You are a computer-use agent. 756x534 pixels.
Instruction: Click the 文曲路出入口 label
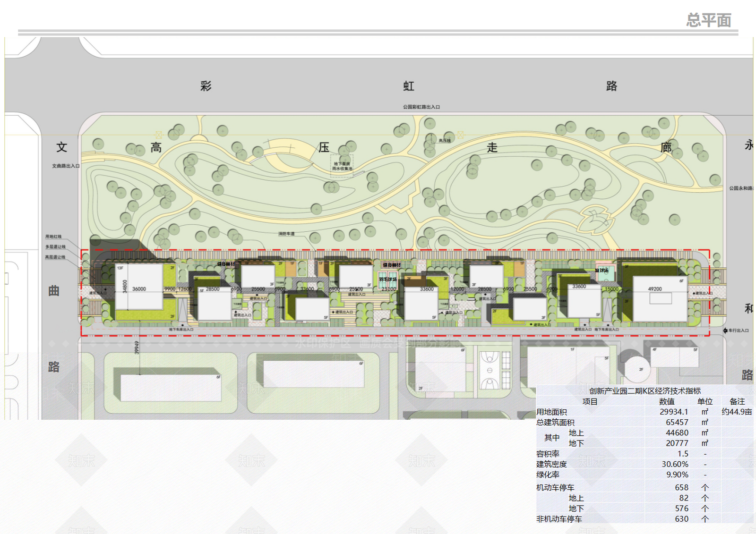tap(66, 166)
